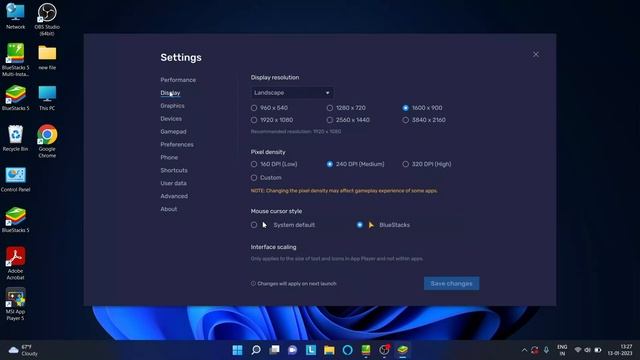
Task: Open the Phone settings section
Action: (169, 157)
